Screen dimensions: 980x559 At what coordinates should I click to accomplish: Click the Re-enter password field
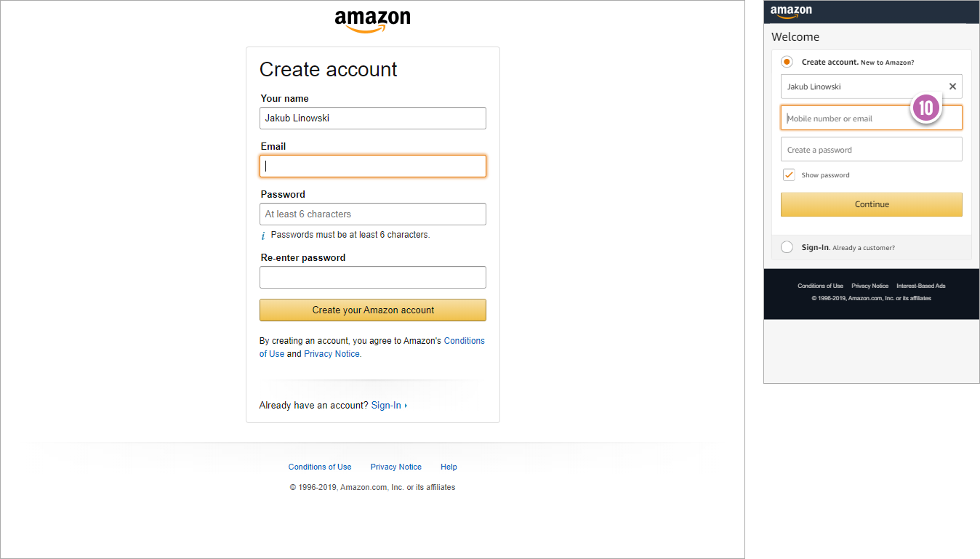point(372,277)
